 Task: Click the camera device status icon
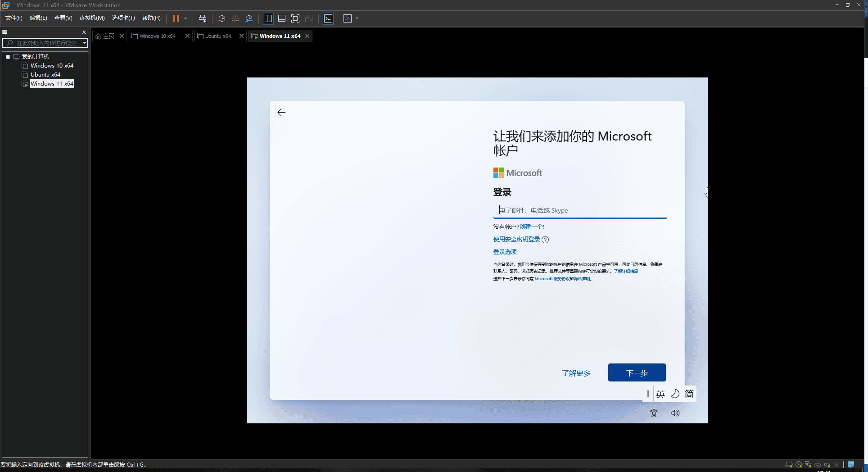click(836, 464)
